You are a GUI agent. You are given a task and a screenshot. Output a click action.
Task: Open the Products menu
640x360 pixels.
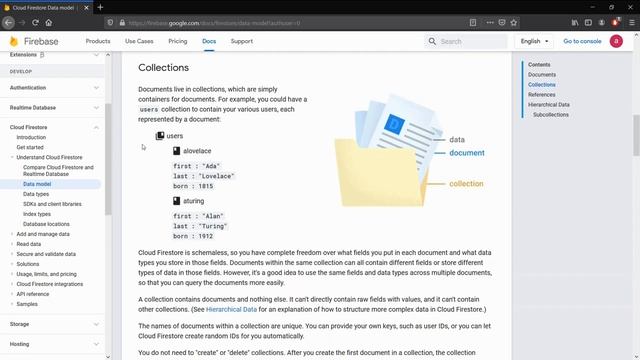pyautogui.click(x=98, y=41)
